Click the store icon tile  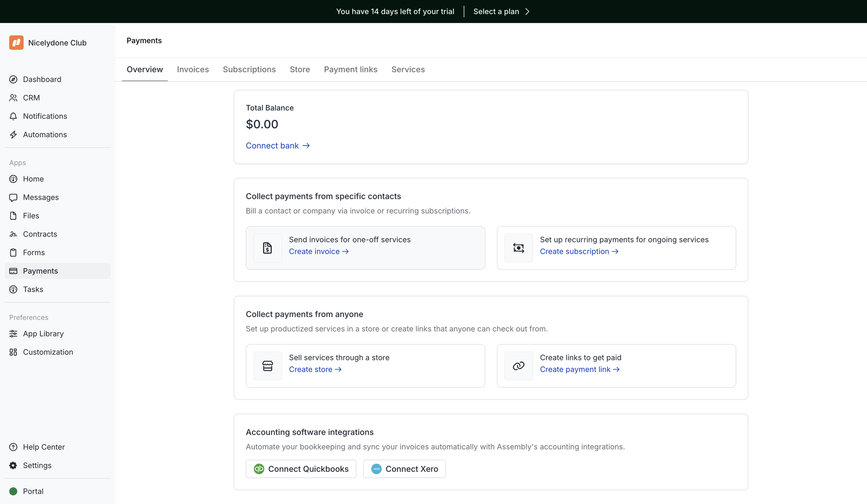pos(268,366)
